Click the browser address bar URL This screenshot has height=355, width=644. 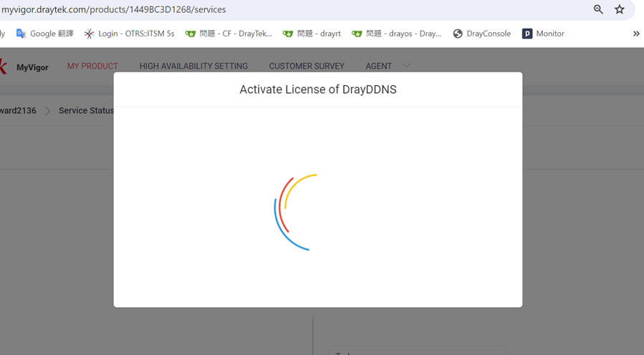(114, 9)
